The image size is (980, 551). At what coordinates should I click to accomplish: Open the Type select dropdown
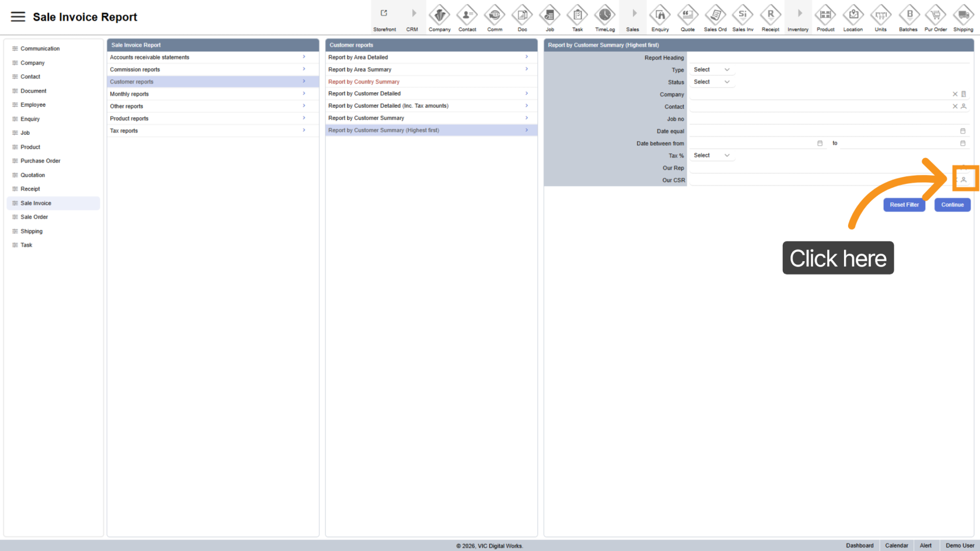coord(711,70)
